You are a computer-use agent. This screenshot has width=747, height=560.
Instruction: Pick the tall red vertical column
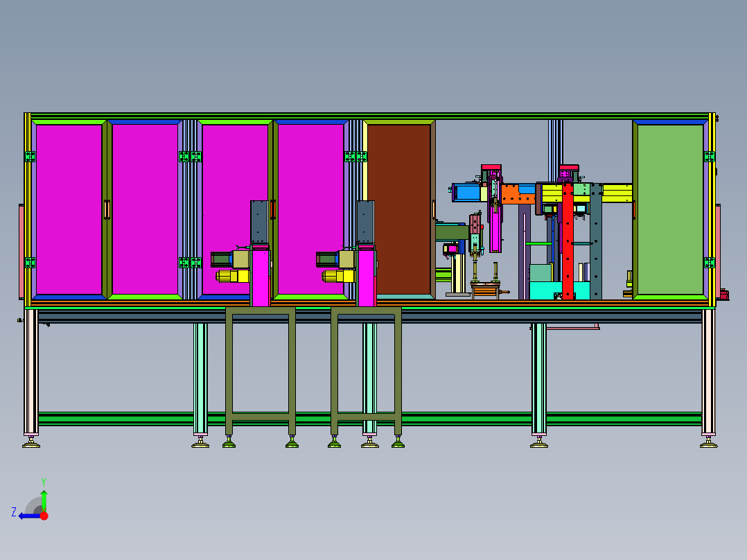point(568,240)
